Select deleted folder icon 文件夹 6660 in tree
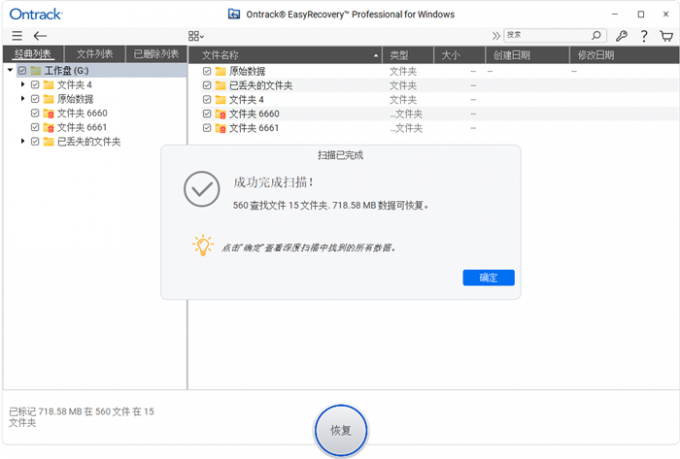The image size is (680, 459). pos(49,114)
